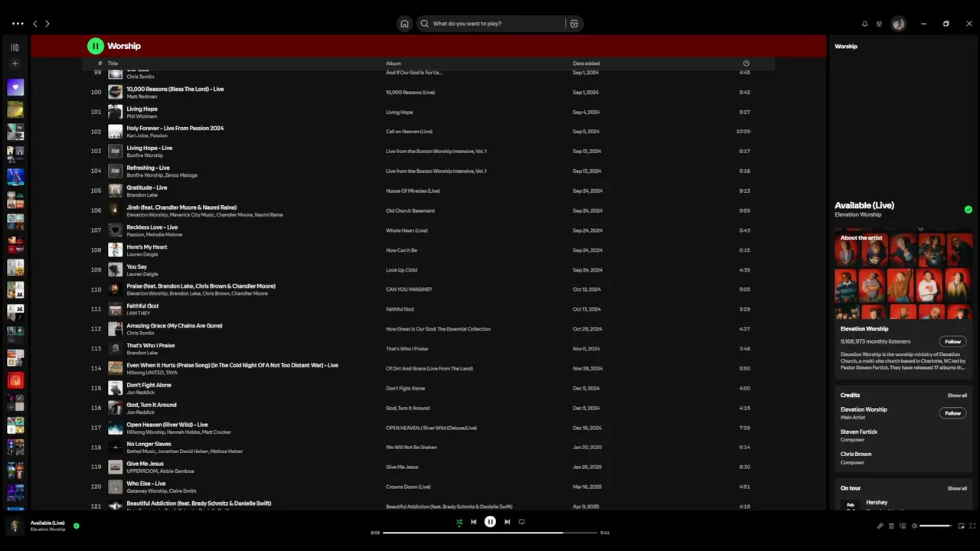Sort playlist by Album column
Viewport: 980px width, 551px height.
coord(394,64)
